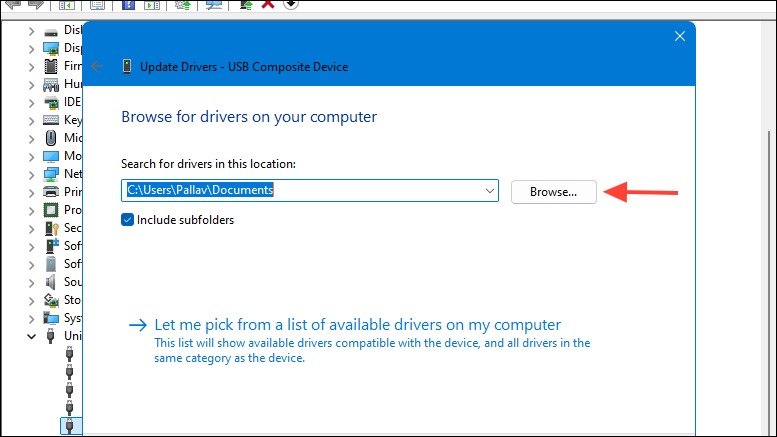Click the toolbar Back arrow in Device Manager

coord(12,4)
